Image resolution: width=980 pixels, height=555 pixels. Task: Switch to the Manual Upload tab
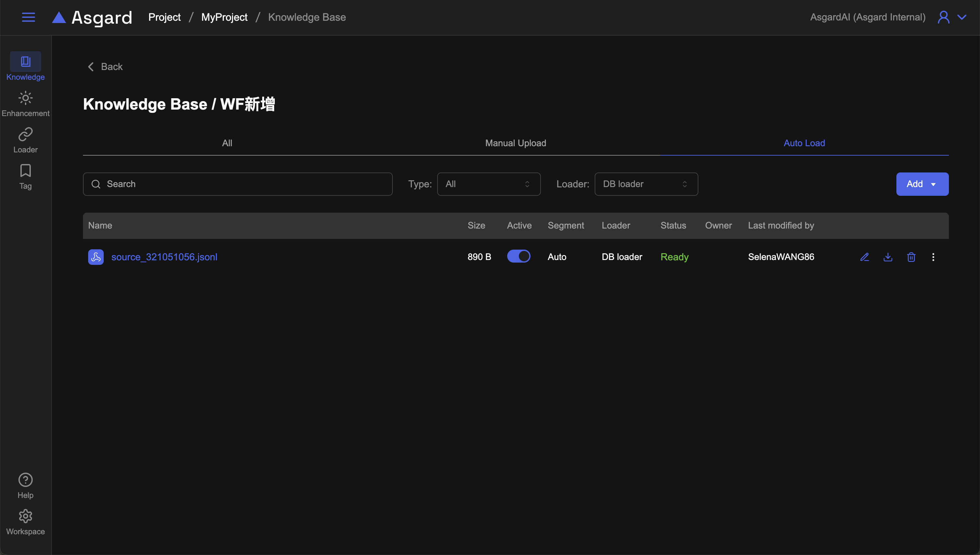click(515, 143)
